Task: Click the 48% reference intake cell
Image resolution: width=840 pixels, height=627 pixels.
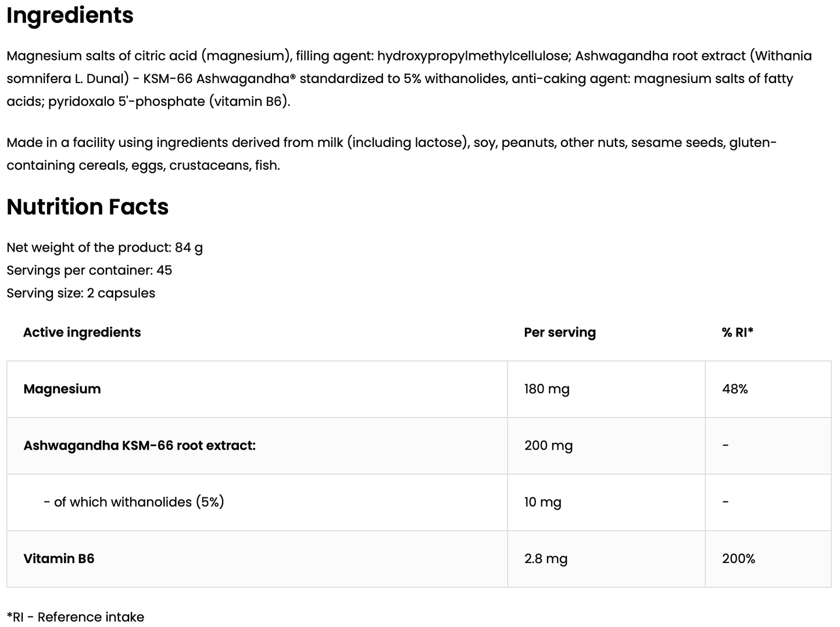Action: pyautogui.click(x=735, y=389)
